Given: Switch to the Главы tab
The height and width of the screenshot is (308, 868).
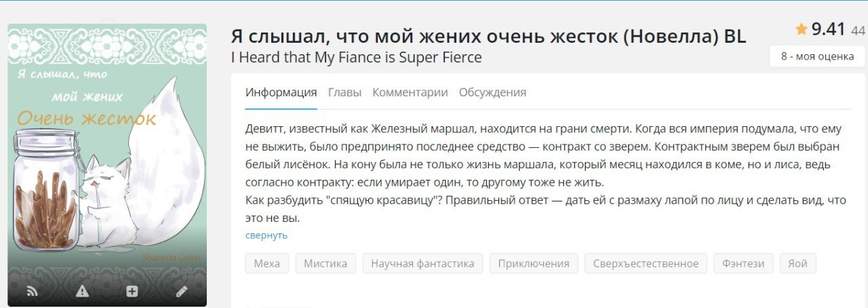Looking at the screenshot, I should coord(344,92).
